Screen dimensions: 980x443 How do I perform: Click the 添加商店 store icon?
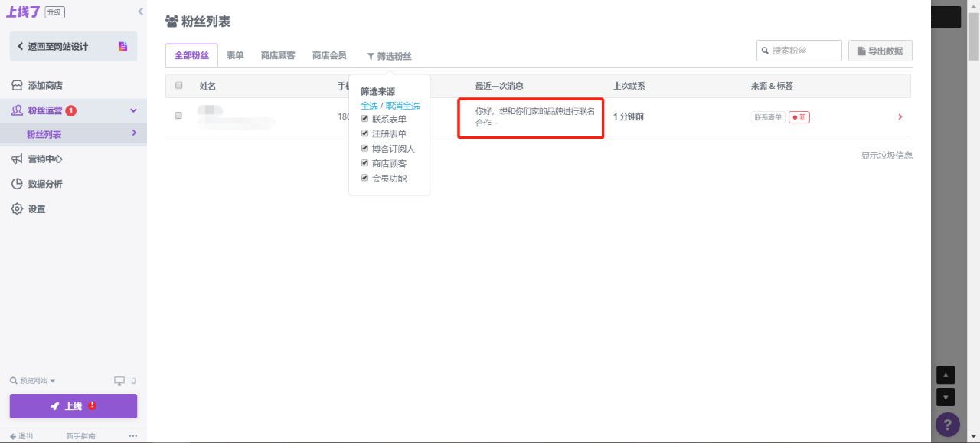(16, 86)
